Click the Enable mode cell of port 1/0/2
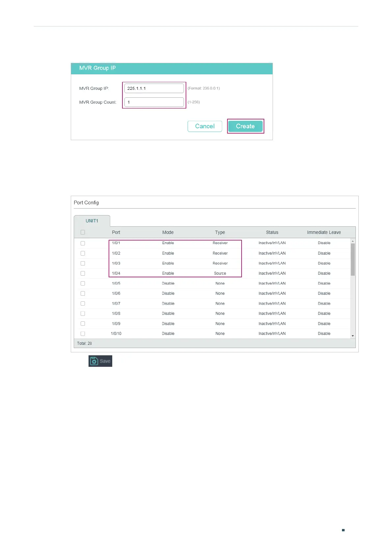This screenshot has height=554, width=392. (x=168, y=253)
